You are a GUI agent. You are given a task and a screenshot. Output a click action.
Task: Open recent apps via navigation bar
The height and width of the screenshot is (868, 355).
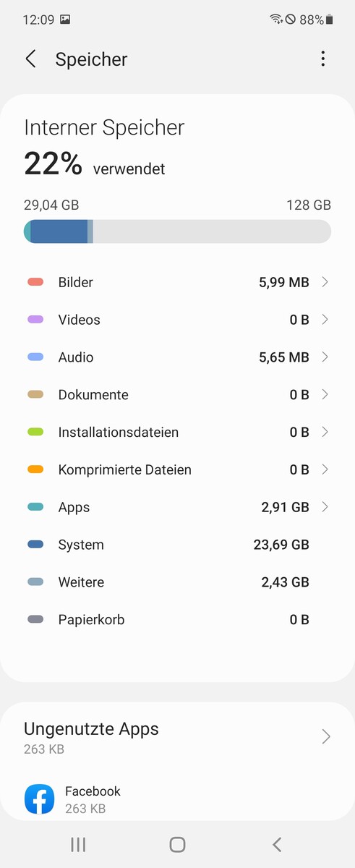(x=78, y=844)
